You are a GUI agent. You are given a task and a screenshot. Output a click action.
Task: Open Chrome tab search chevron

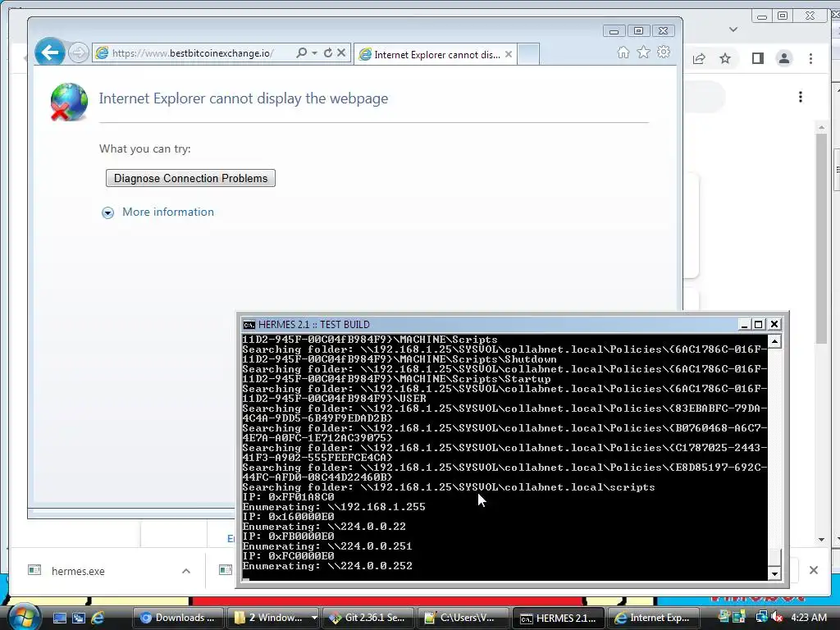click(733, 30)
